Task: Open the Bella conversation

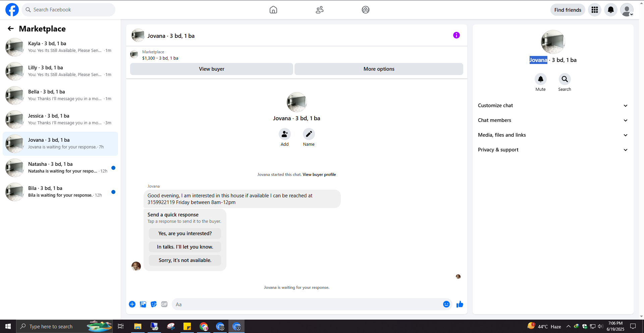Action: pos(60,95)
